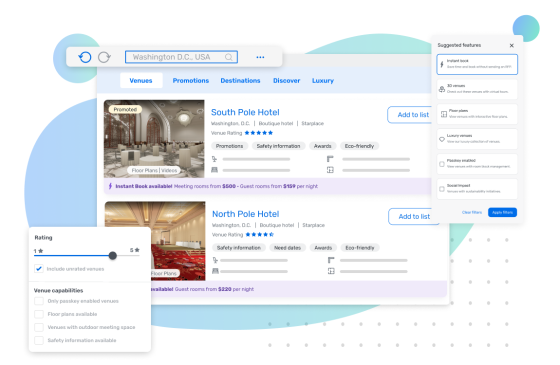Close the Suggested features panel
This screenshot has width=560, height=365.
[x=511, y=45]
